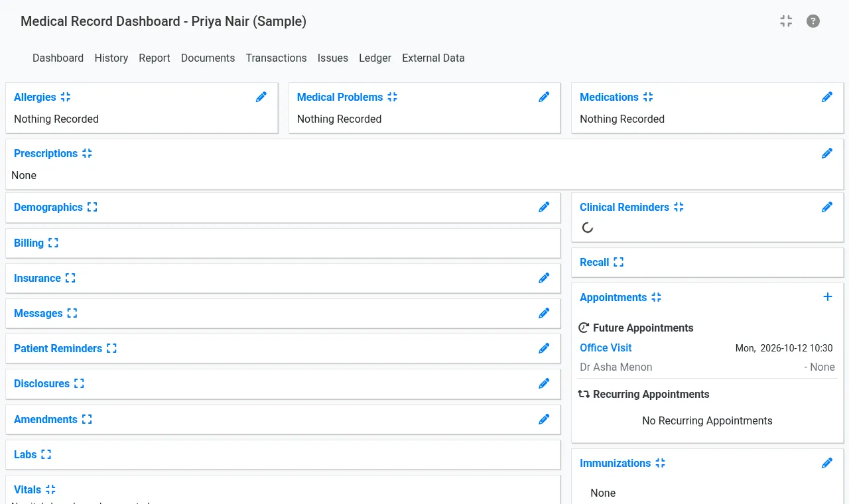Collapse the Vitals section
The width and height of the screenshot is (849, 504).
(50, 489)
